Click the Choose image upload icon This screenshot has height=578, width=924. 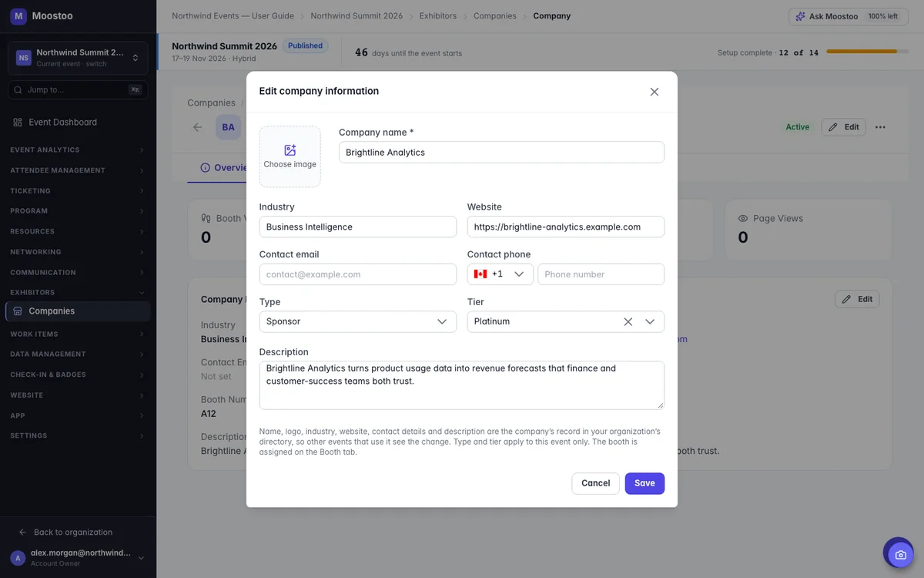(x=290, y=150)
